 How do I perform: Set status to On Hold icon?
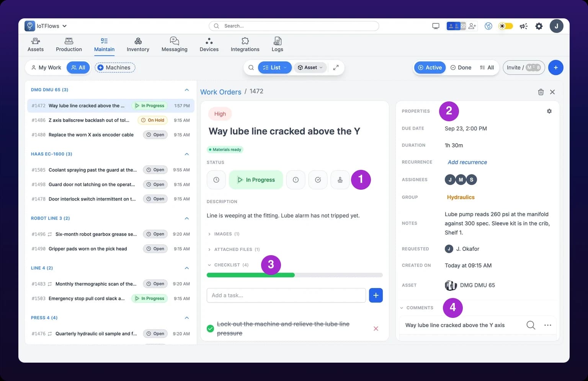click(296, 180)
